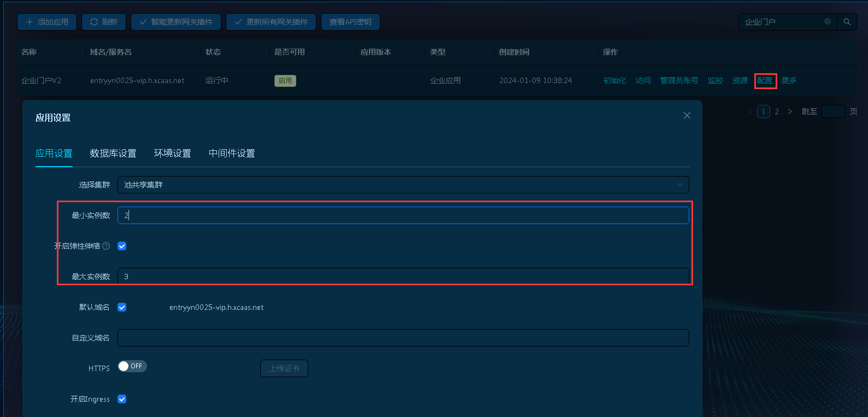The height and width of the screenshot is (417, 868).
Task: Click the 创建时间 column header
Action: click(x=514, y=52)
